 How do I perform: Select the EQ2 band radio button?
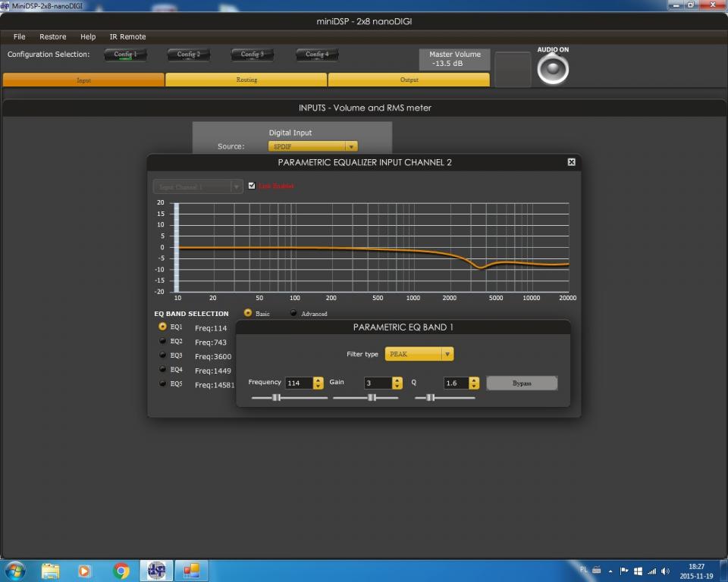pyautogui.click(x=162, y=341)
